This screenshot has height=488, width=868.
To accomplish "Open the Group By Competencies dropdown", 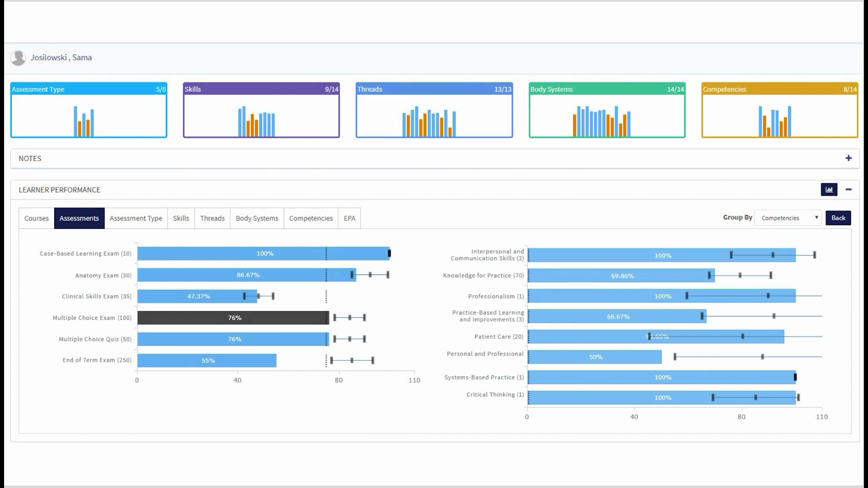I will (788, 218).
